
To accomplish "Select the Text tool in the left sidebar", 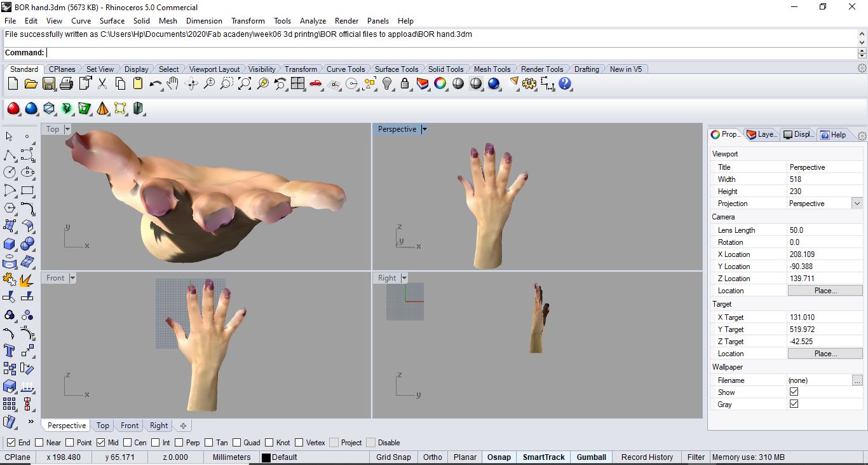I will pyautogui.click(x=9, y=350).
